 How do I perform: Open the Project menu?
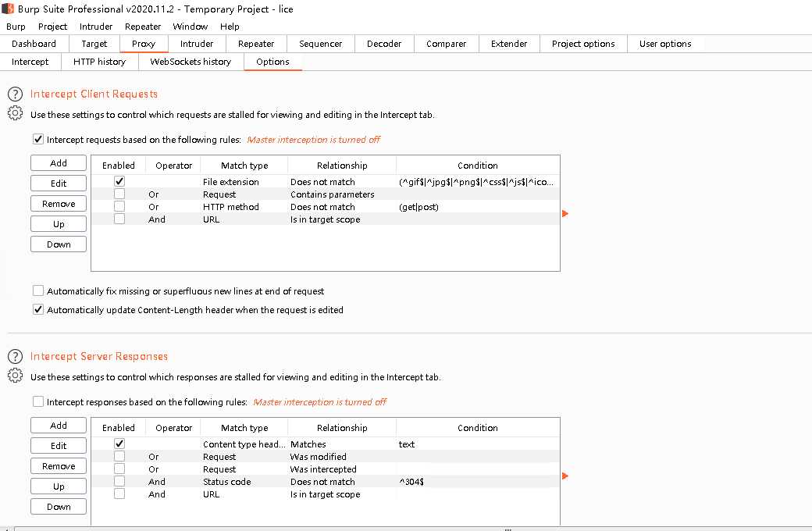(x=52, y=27)
